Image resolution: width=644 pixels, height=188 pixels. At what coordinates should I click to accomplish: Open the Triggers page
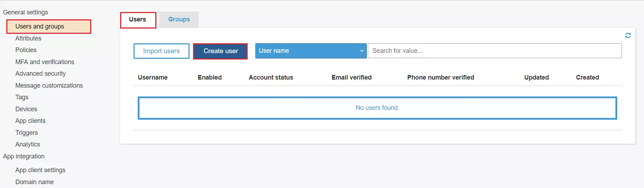point(26,133)
